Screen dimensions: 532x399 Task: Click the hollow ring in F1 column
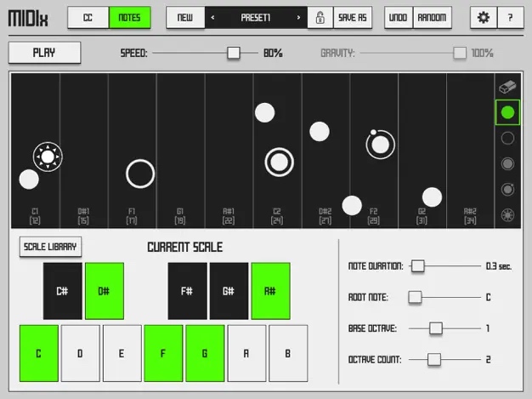[140, 174]
